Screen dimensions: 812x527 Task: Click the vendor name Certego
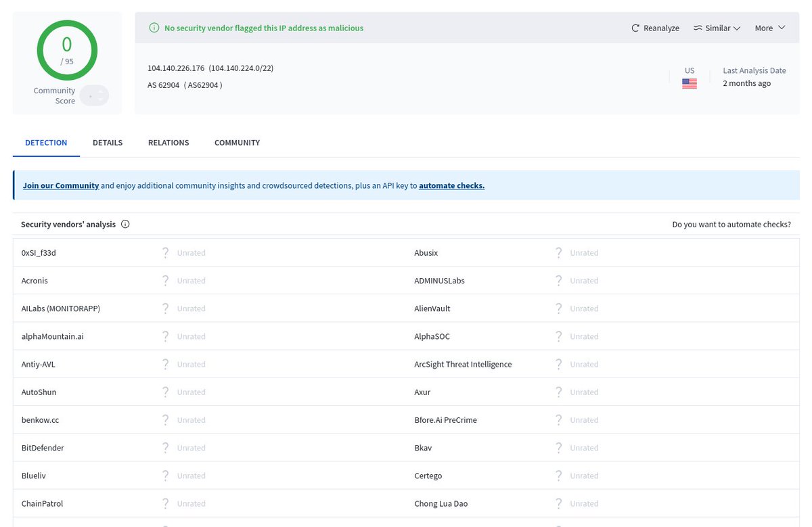click(x=428, y=476)
